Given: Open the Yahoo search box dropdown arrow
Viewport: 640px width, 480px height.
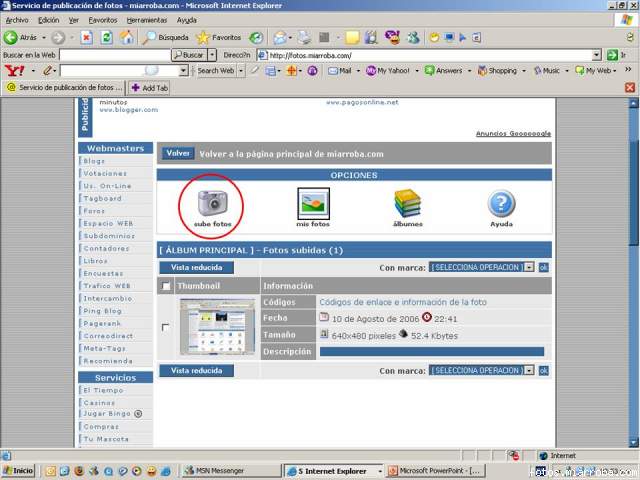Looking at the screenshot, I should tap(183, 71).
